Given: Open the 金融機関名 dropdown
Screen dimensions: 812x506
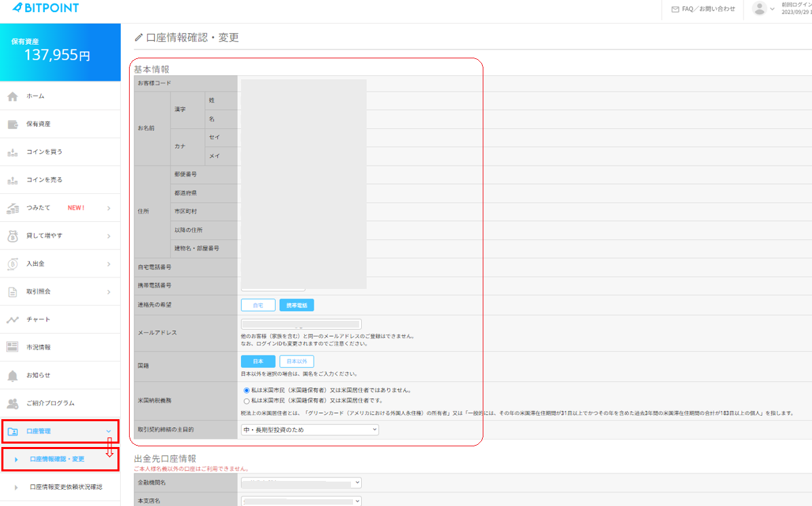Looking at the screenshot, I should (x=301, y=483).
